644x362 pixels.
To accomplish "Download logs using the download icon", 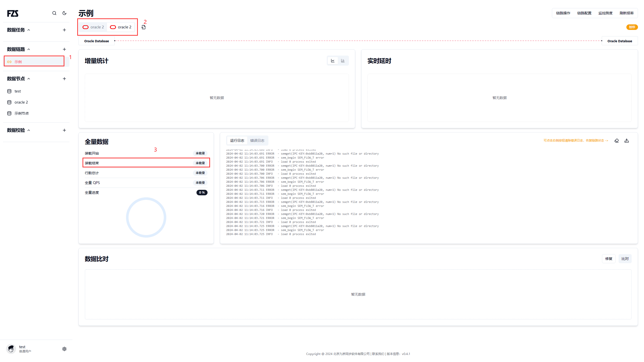I will click(x=627, y=141).
